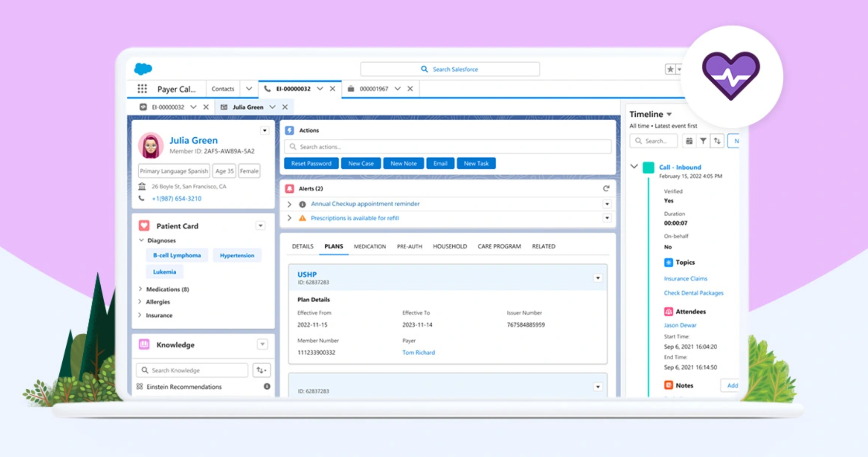The width and height of the screenshot is (868, 457).
Task: Click the Salesforce cloud logo
Action: (x=142, y=69)
